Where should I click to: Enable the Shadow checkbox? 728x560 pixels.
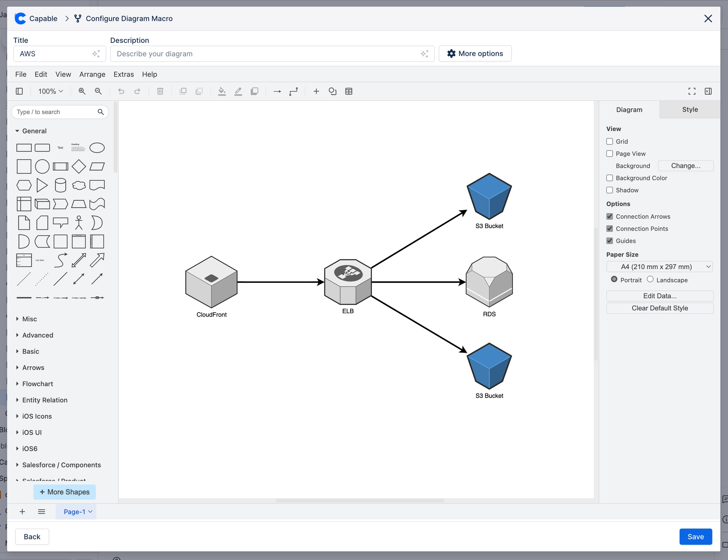click(610, 190)
